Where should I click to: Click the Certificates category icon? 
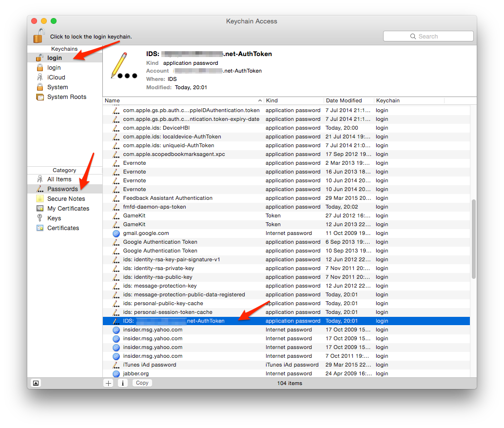point(40,228)
